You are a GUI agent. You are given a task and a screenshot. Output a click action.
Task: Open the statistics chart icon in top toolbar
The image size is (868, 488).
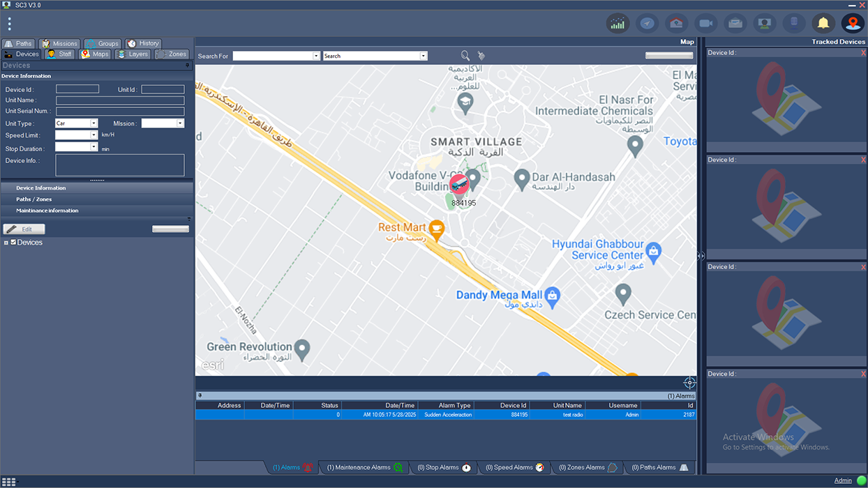pyautogui.click(x=618, y=24)
